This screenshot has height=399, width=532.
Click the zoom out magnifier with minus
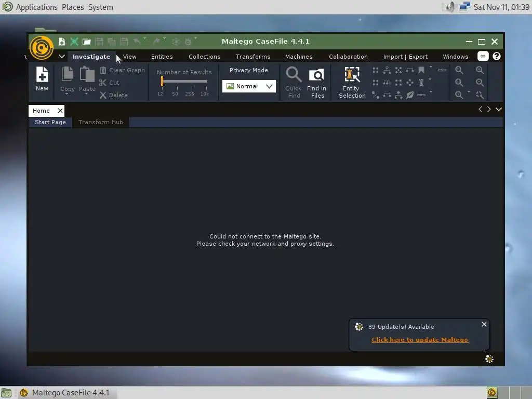[480, 83]
